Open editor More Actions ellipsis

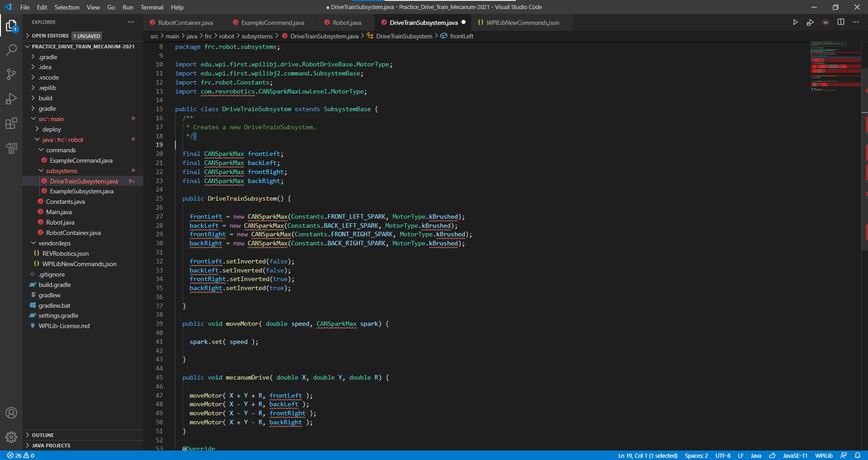coord(856,22)
